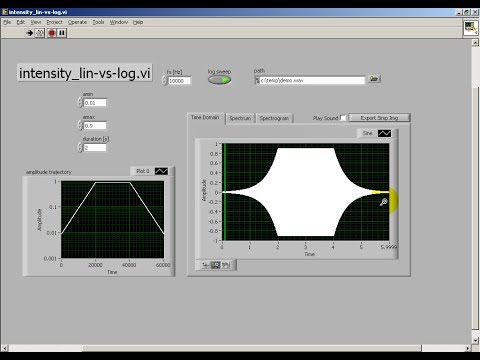The image size is (480, 360).
Task: Open the Operate menu
Action: (77, 22)
